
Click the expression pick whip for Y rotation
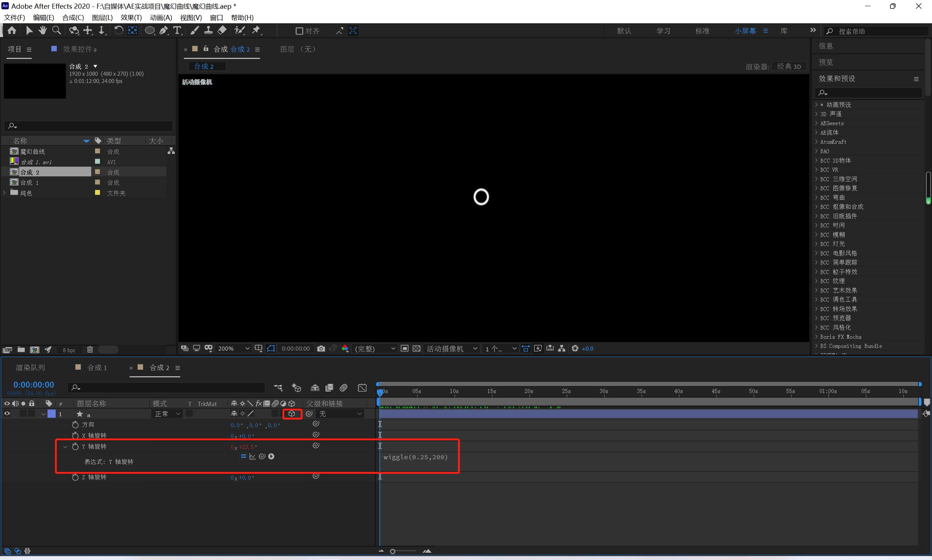pos(262,457)
